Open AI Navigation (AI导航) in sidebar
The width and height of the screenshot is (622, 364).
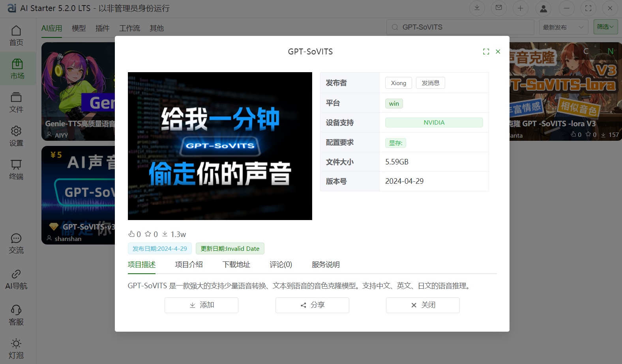click(x=16, y=279)
